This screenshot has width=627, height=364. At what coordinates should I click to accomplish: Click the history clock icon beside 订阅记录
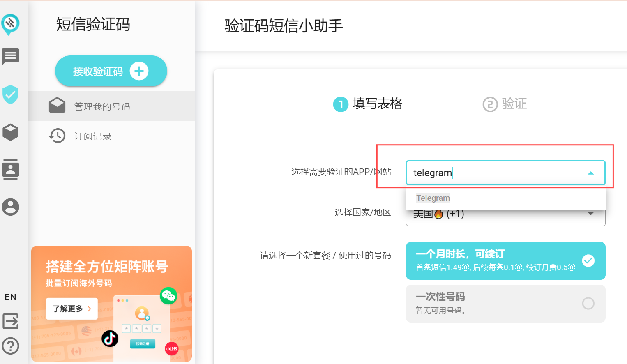tap(57, 136)
